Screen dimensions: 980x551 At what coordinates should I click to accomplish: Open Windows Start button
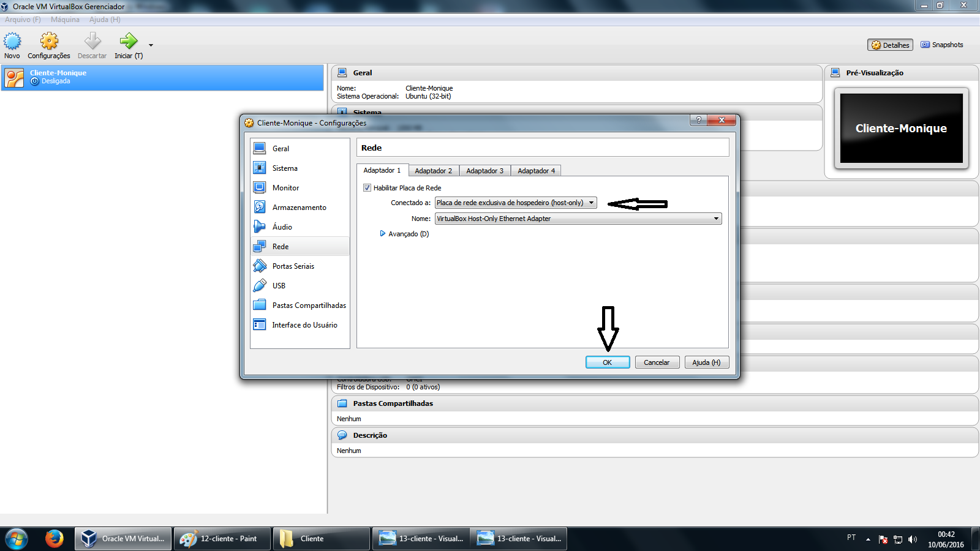coord(17,539)
